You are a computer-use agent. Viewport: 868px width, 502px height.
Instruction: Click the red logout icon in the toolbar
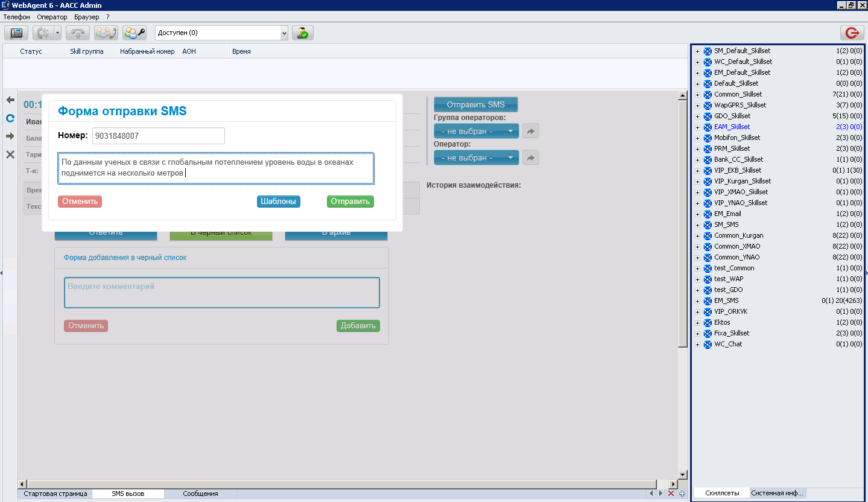(x=852, y=33)
